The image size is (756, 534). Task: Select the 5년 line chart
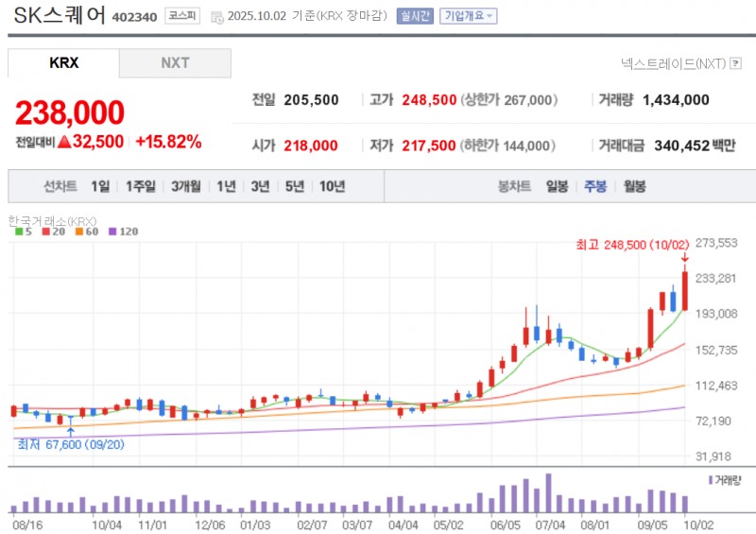295,186
